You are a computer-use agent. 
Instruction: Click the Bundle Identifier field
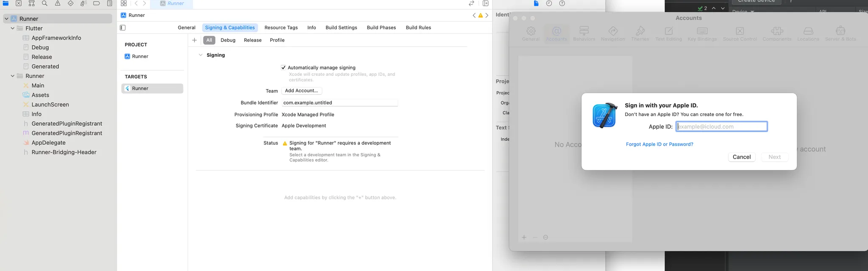point(339,103)
